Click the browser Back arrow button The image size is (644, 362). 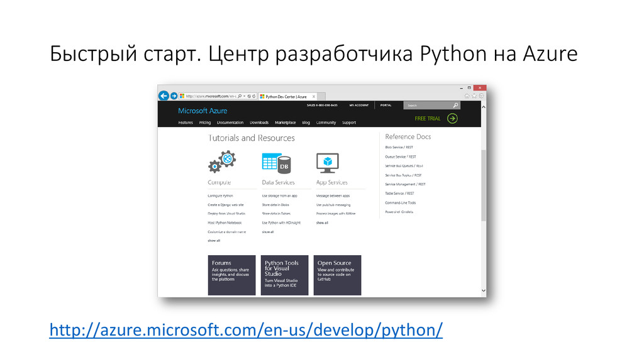point(164,96)
